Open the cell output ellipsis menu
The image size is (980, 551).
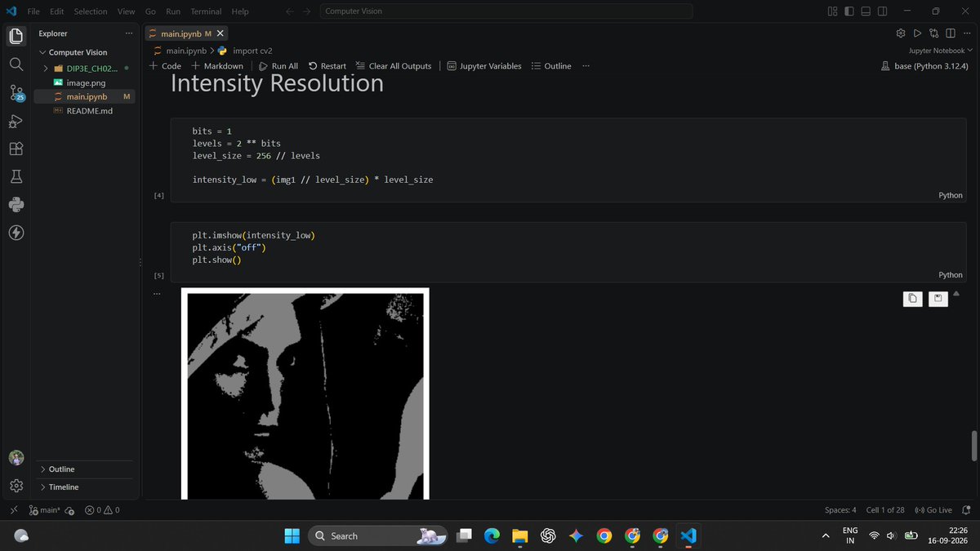[x=157, y=293]
